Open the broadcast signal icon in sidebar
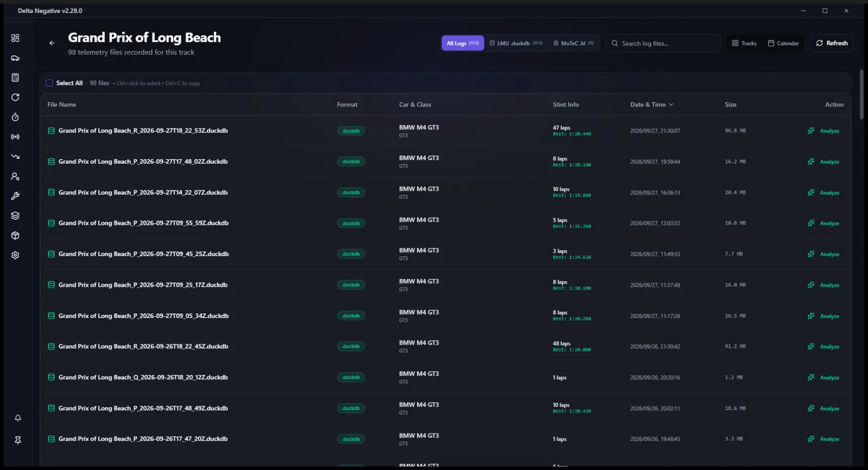868x470 pixels. click(15, 137)
